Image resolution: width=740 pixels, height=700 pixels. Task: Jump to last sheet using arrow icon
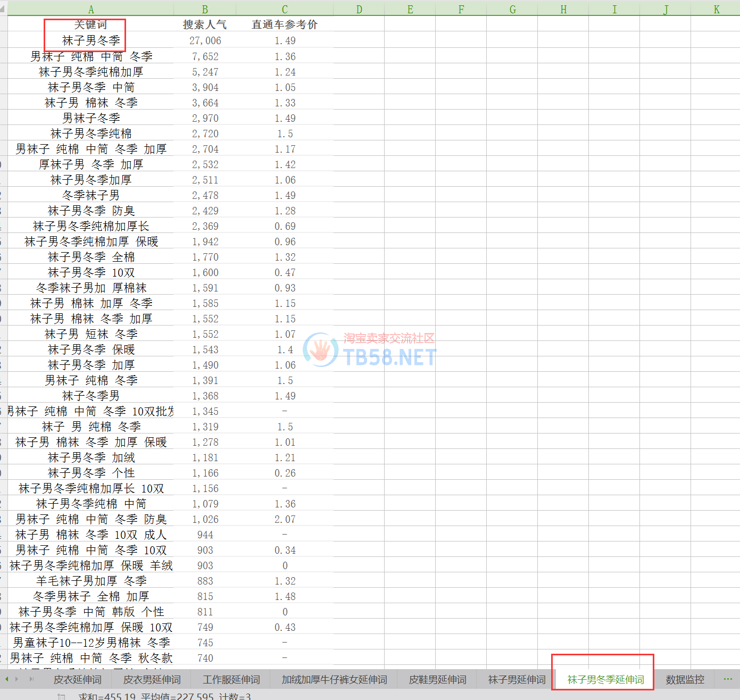point(31,679)
